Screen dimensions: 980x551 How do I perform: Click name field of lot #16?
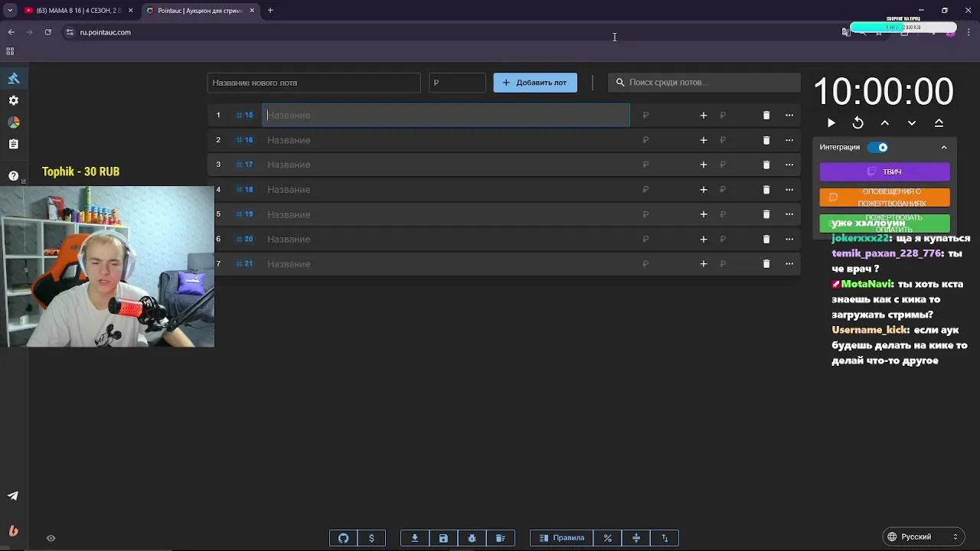(446, 140)
